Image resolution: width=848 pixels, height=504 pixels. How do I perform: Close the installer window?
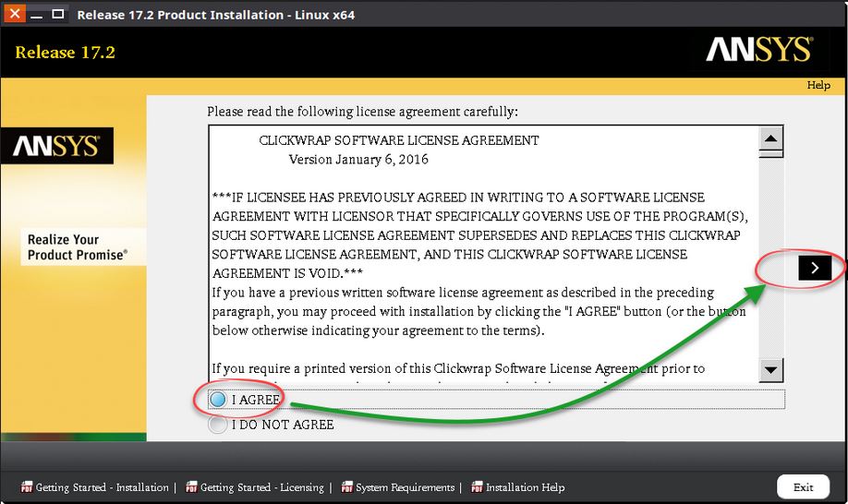[15, 14]
